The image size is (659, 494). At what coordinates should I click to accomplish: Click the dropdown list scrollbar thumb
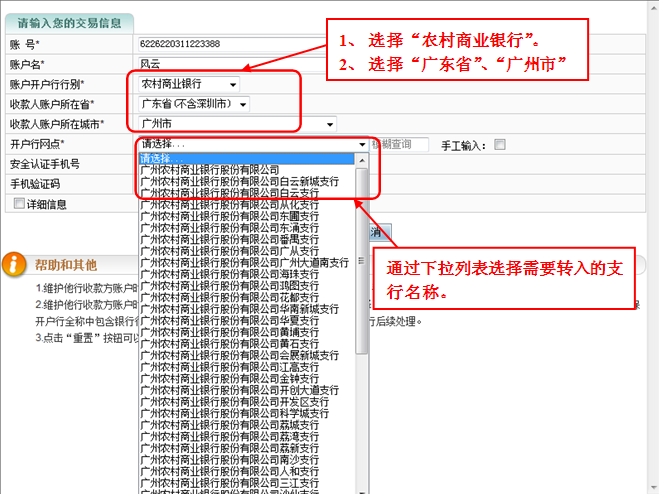coord(362,261)
